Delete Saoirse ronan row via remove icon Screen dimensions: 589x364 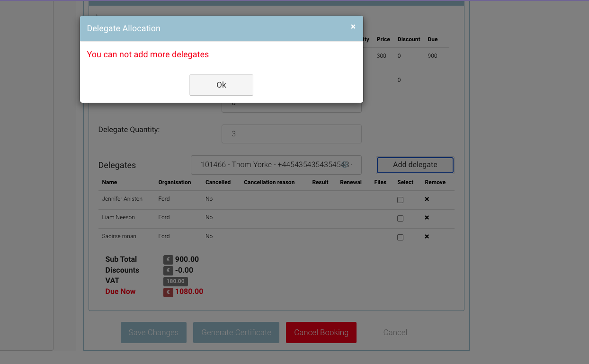427,236
